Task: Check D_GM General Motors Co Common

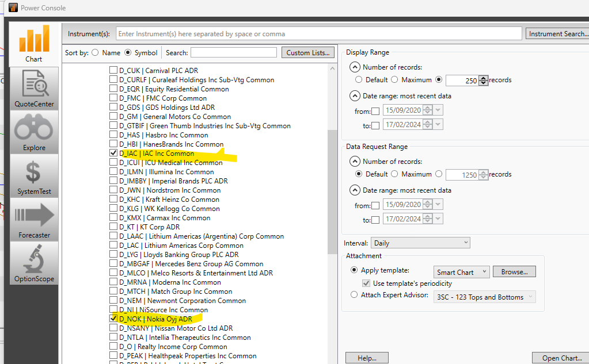Action: click(x=113, y=116)
